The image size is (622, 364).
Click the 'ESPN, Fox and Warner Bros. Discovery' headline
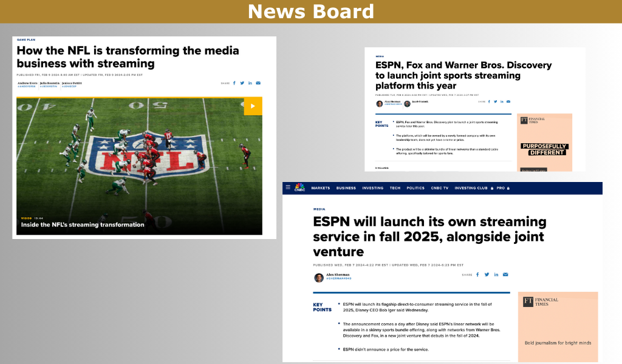463,75
